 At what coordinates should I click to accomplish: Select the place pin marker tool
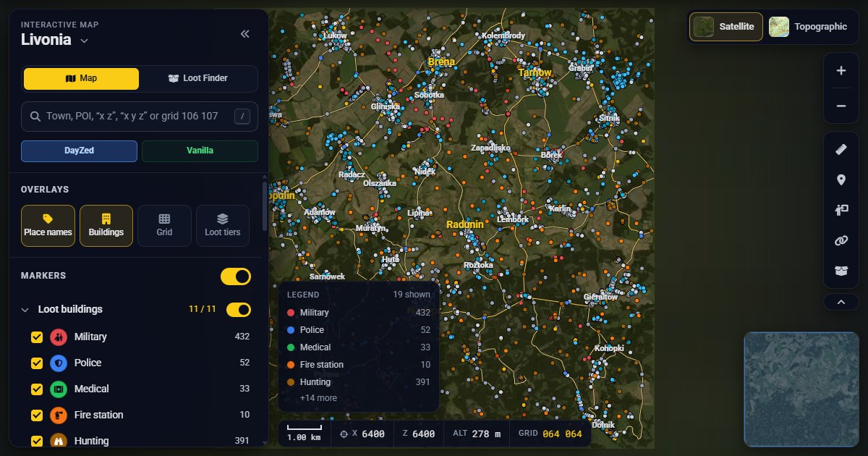(841, 180)
